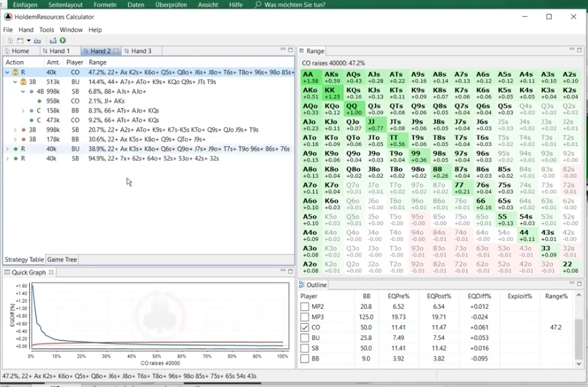
Task: Open the Hand menu
Action: click(x=26, y=30)
